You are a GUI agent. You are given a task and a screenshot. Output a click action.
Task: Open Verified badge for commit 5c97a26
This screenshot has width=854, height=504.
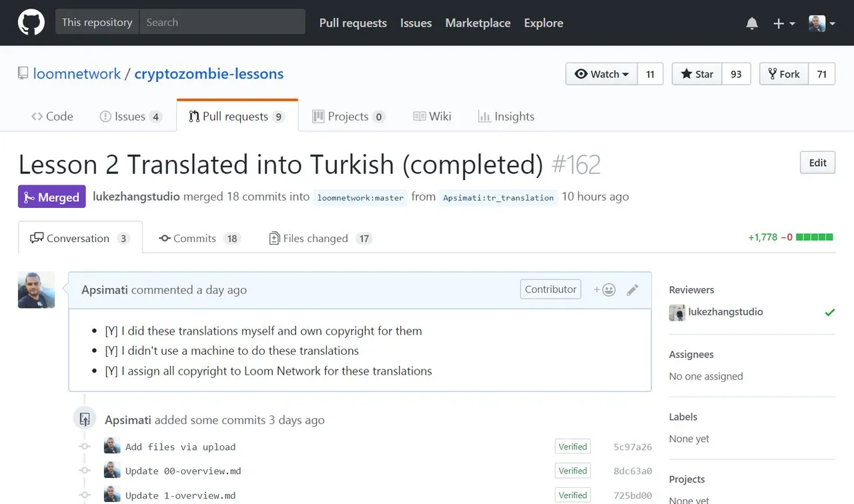(x=572, y=447)
